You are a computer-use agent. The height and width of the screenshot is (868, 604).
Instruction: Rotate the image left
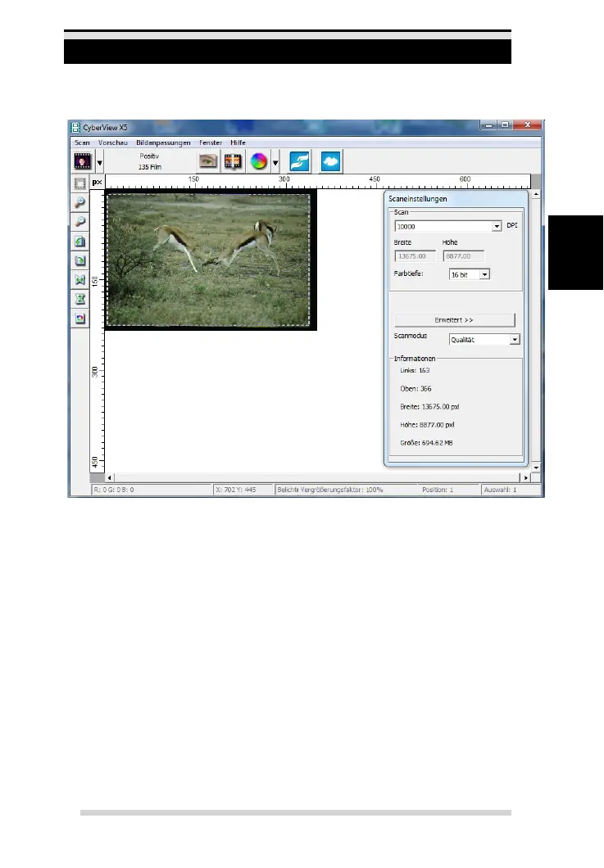pos(80,242)
